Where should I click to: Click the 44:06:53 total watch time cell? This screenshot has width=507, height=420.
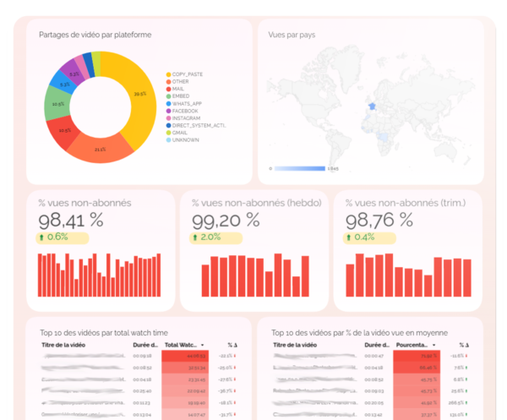point(185,356)
